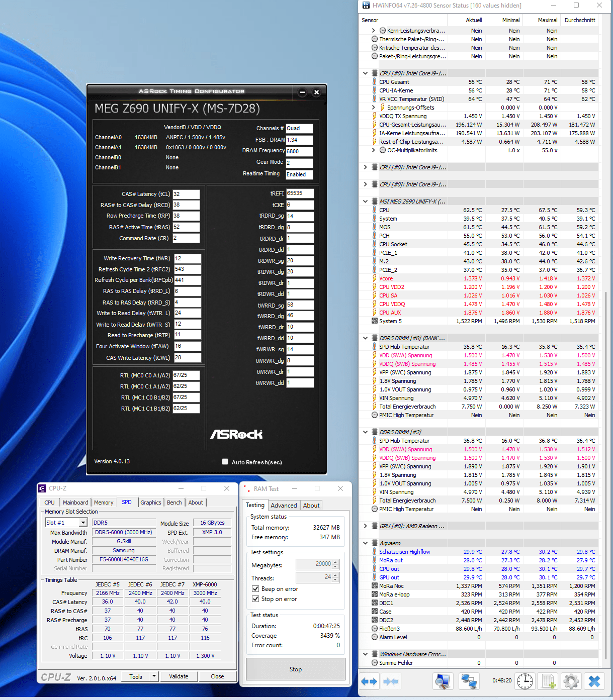Click the Aktuell column header in HWiNFO
This screenshot has height=700, width=613.
click(x=467, y=20)
